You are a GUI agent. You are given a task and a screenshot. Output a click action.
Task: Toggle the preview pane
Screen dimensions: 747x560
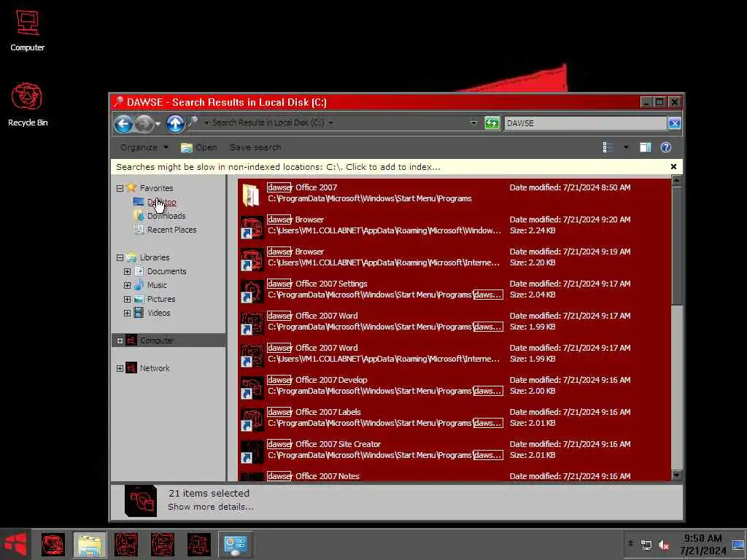(x=645, y=147)
